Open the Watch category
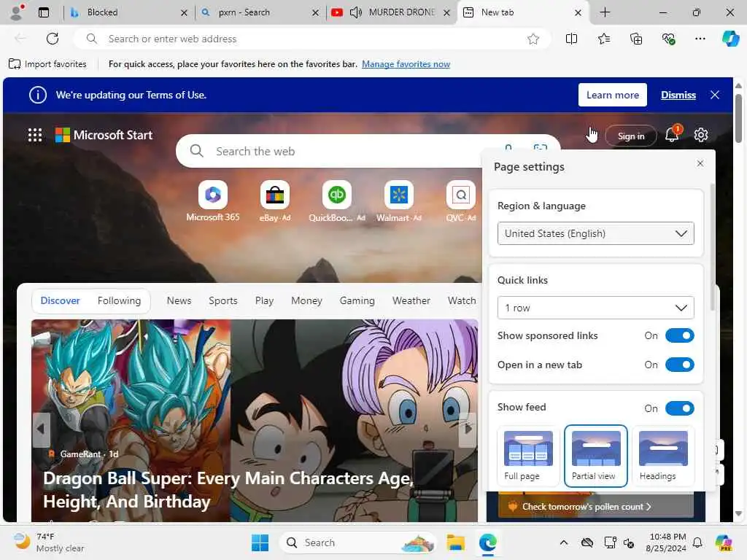The image size is (747, 560). pyautogui.click(x=462, y=300)
